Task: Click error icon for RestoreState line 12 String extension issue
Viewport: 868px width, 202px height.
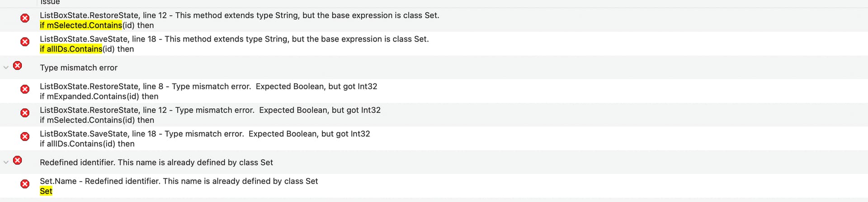Action: 25,18
